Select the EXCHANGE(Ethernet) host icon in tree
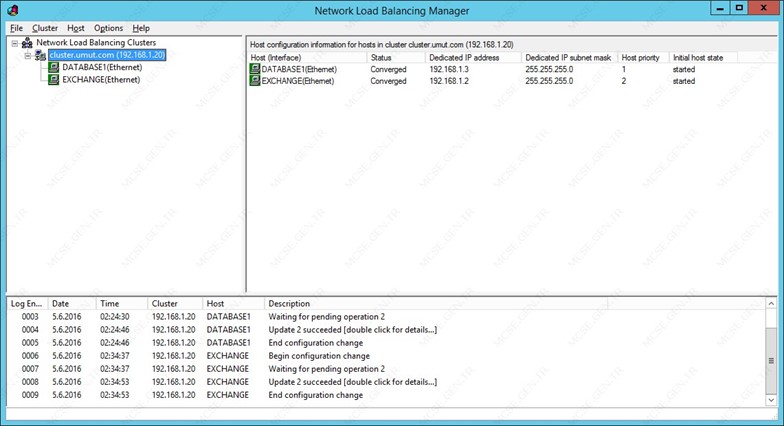This screenshot has height=426, width=784. [54, 80]
